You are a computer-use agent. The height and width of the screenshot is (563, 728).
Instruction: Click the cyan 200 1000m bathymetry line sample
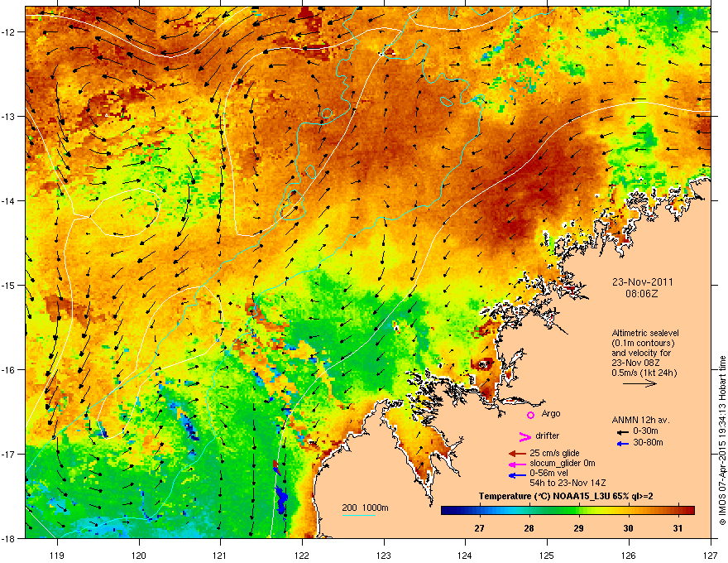tap(359, 515)
